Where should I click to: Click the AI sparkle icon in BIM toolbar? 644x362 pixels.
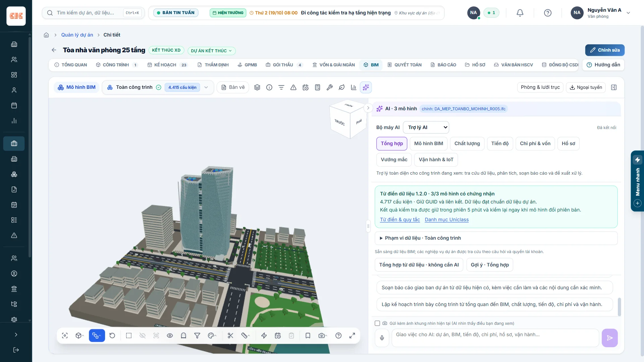coord(366,87)
